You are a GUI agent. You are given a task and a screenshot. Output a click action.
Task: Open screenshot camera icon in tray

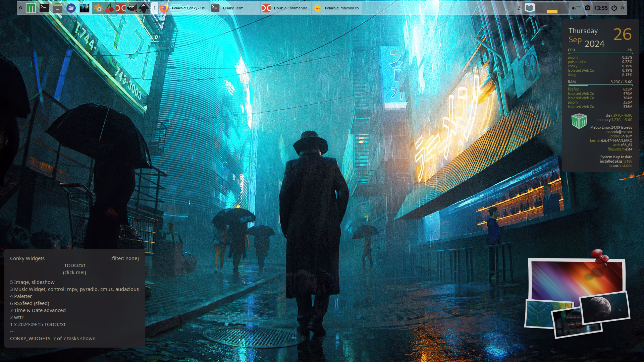(587, 8)
